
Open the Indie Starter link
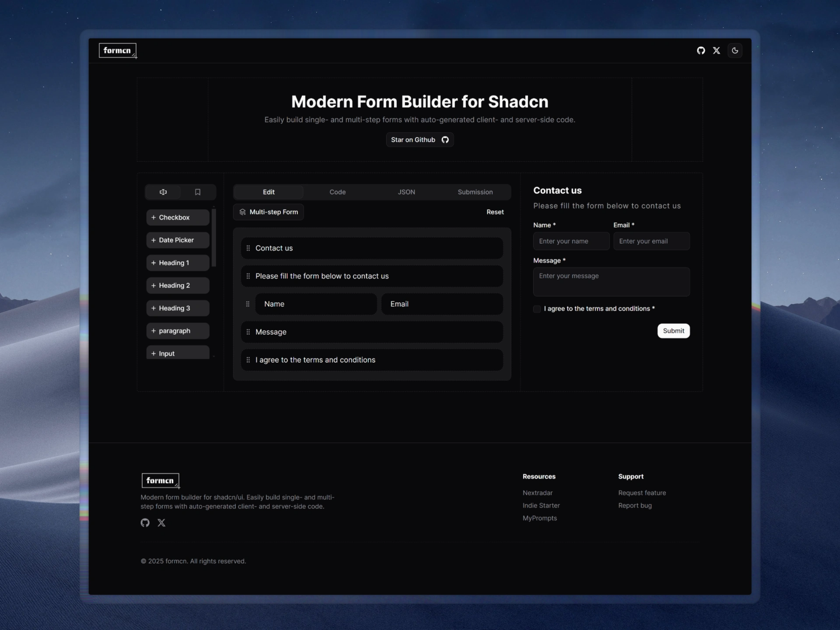coord(541,506)
